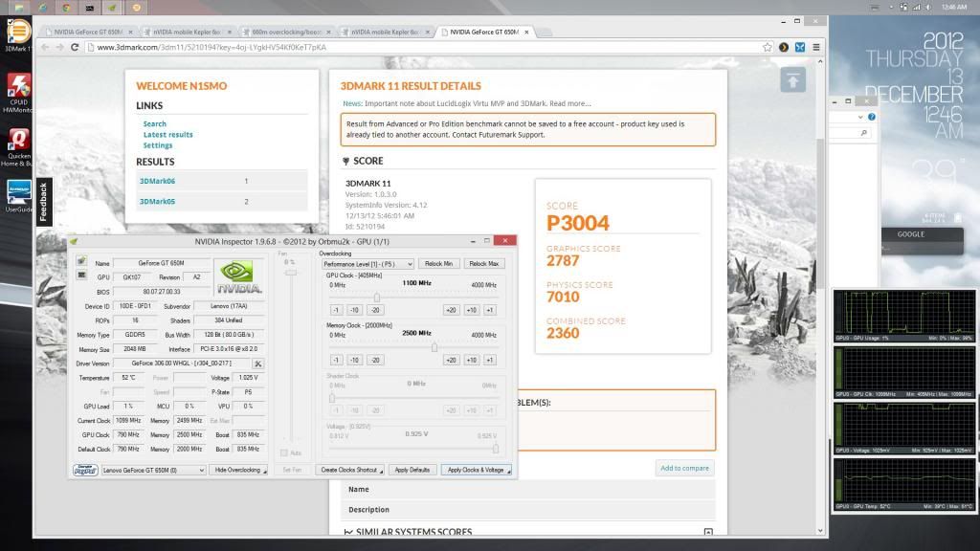
Task: Toggle the Auto fan checkbox
Action: (283, 452)
